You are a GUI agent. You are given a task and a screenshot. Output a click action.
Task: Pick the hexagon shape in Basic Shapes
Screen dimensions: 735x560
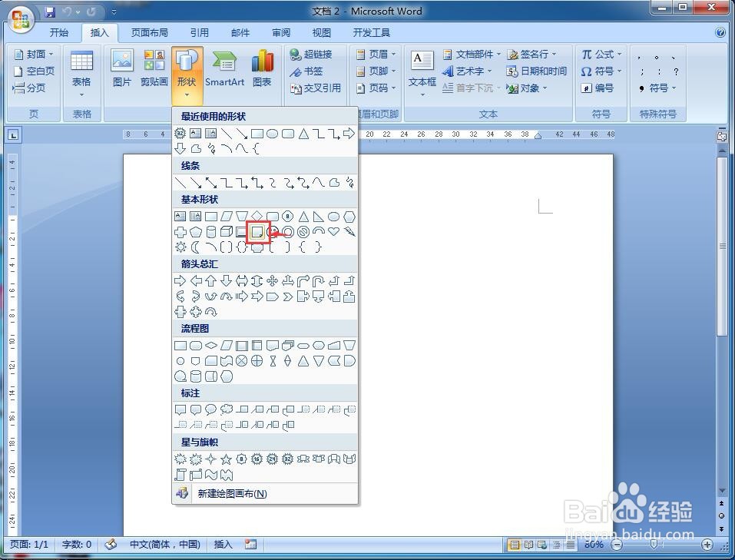349,217
